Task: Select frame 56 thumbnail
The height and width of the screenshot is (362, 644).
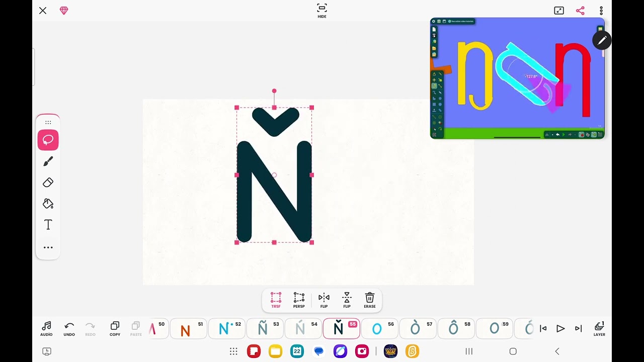Action: (x=379, y=329)
